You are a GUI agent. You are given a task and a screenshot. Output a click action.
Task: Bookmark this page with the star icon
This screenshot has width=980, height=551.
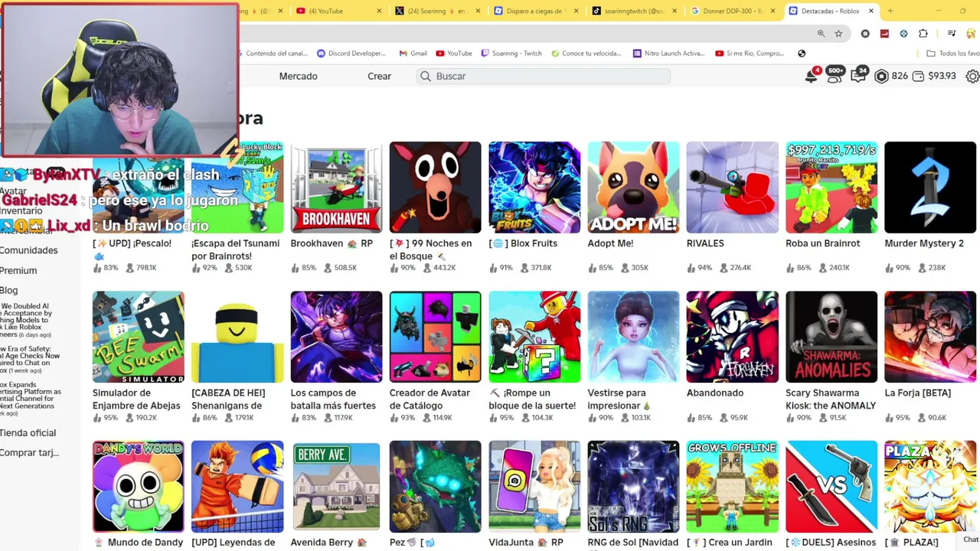pyautogui.click(x=838, y=34)
